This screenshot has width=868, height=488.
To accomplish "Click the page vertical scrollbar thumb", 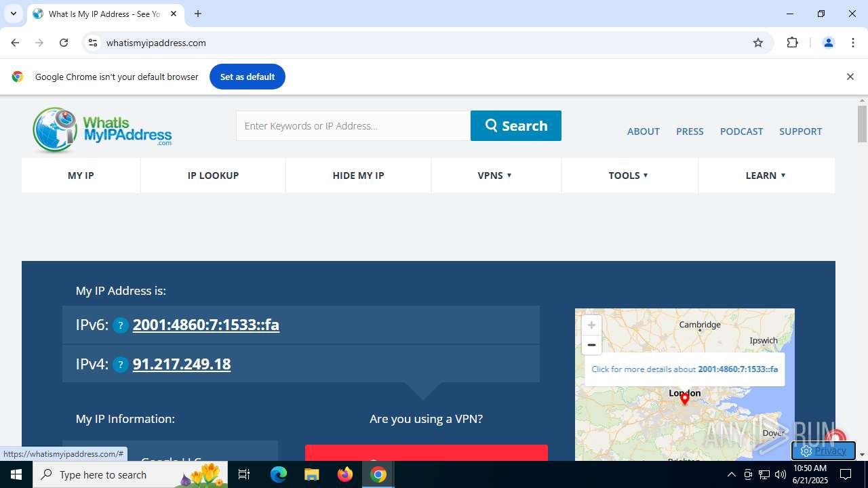I will tap(862, 124).
